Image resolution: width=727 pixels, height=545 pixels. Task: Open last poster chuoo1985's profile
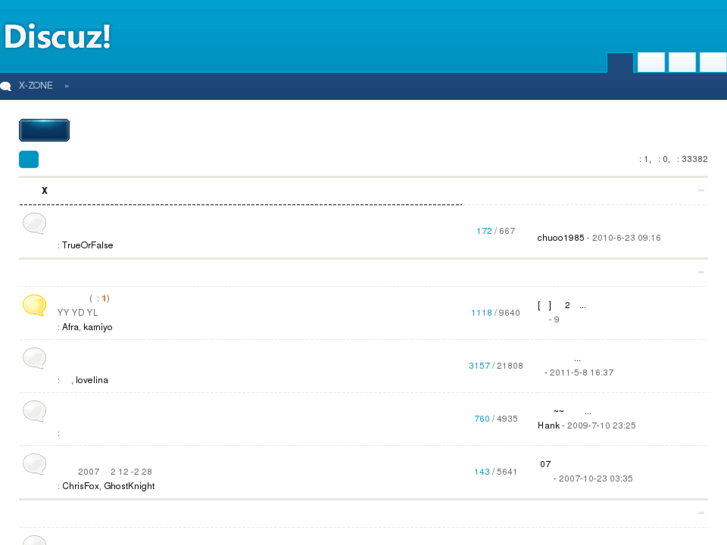coord(561,238)
